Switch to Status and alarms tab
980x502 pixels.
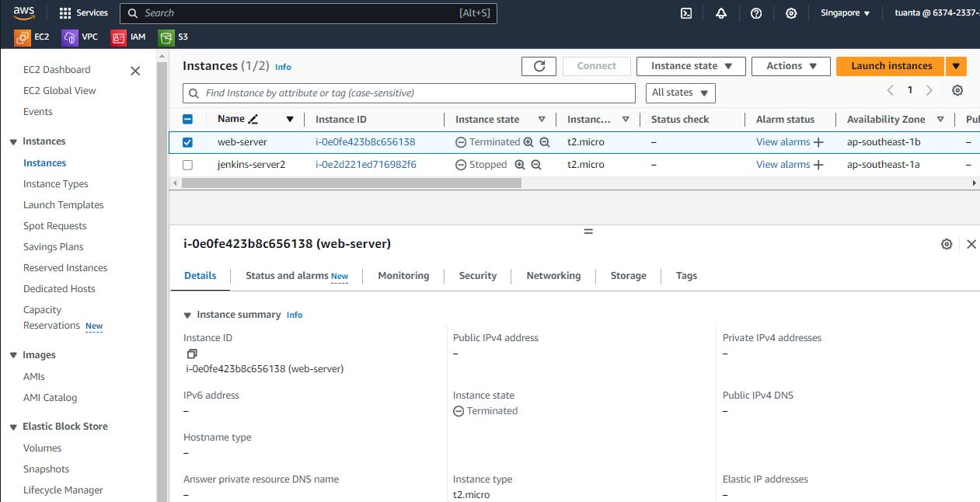pos(297,276)
